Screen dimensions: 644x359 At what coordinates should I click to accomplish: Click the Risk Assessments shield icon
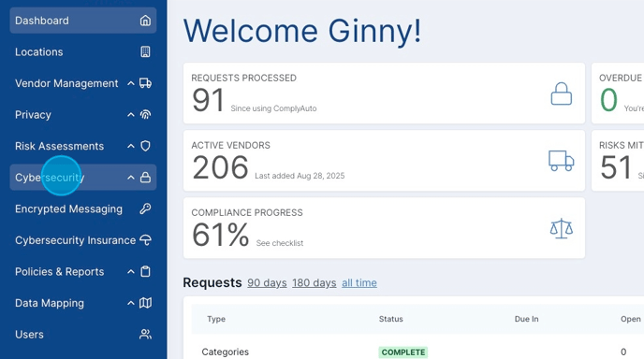point(145,146)
